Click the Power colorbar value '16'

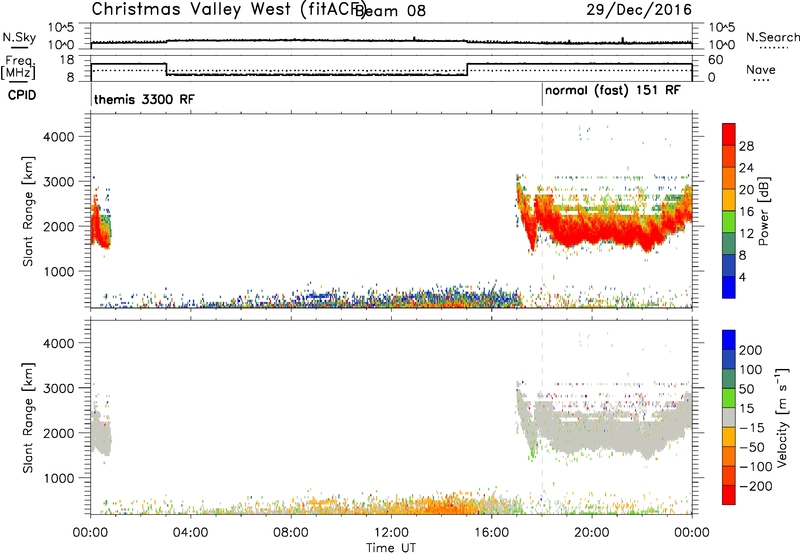(746, 212)
